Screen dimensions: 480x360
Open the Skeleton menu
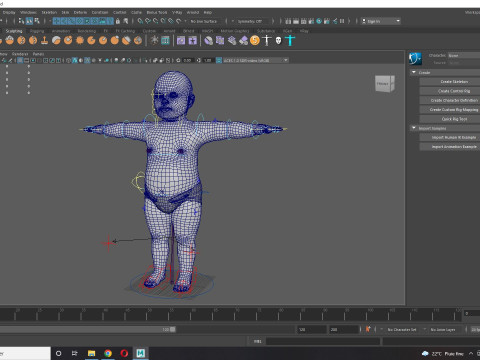point(49,12)
